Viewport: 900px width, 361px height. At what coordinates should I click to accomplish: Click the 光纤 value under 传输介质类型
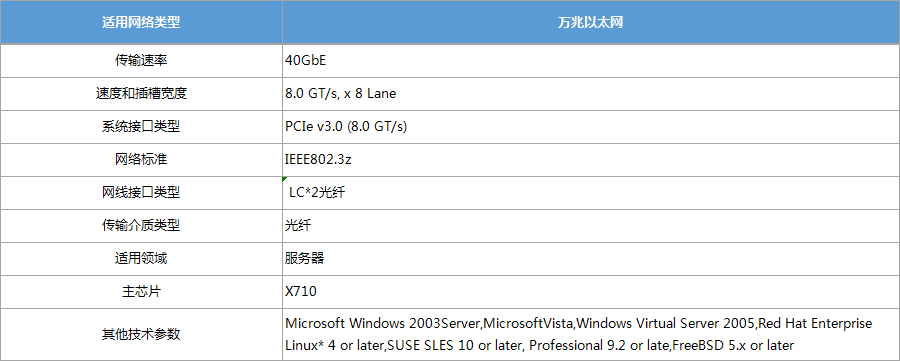pyautogui.click(x=591, y=226)
